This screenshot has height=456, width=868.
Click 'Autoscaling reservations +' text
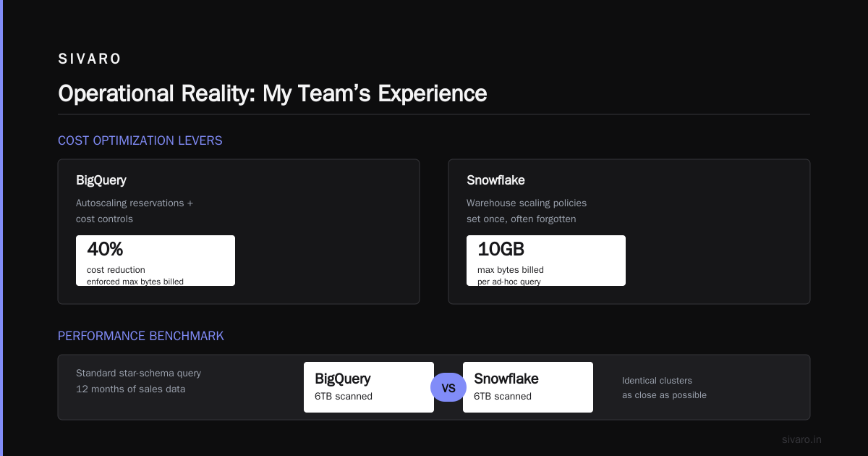[x=135, y=203]
